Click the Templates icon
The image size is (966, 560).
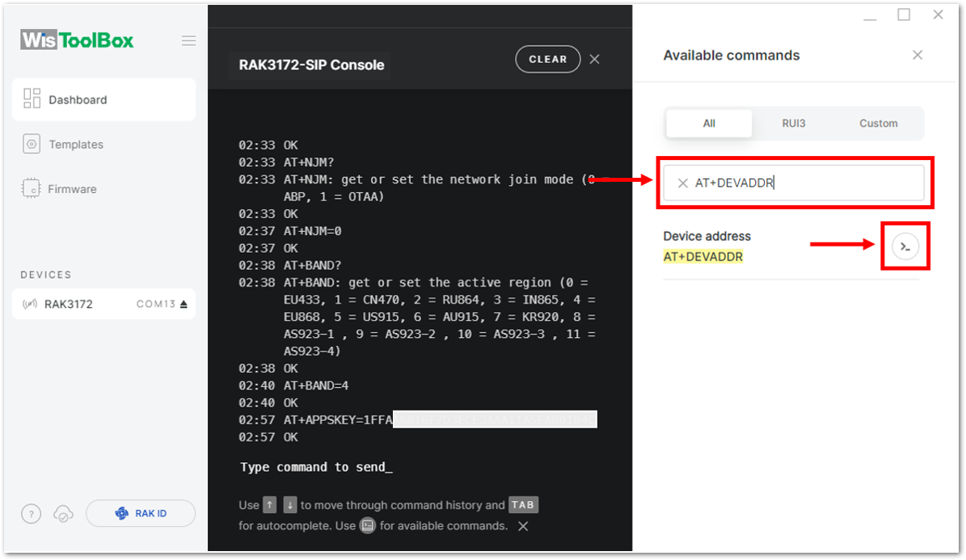32,144
